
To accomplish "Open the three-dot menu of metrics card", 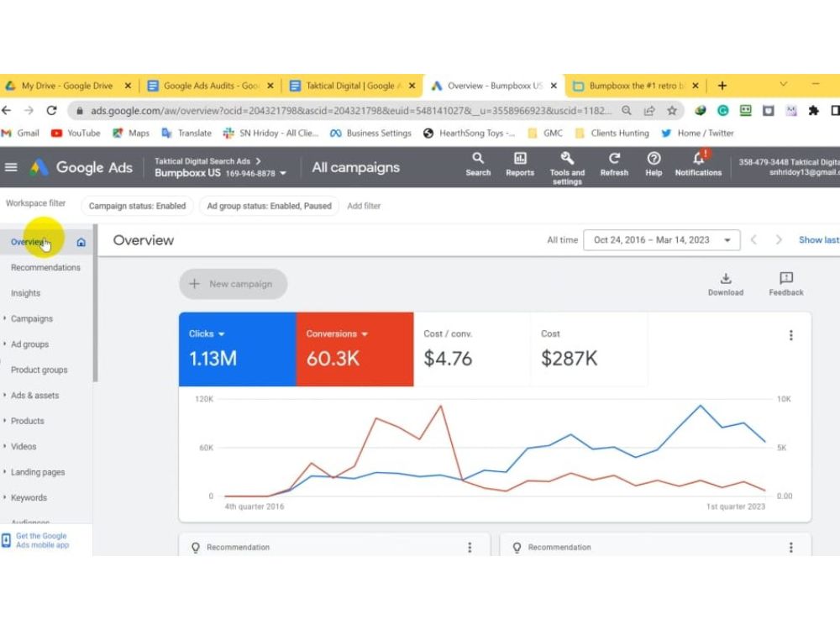I will click(790, 335).
